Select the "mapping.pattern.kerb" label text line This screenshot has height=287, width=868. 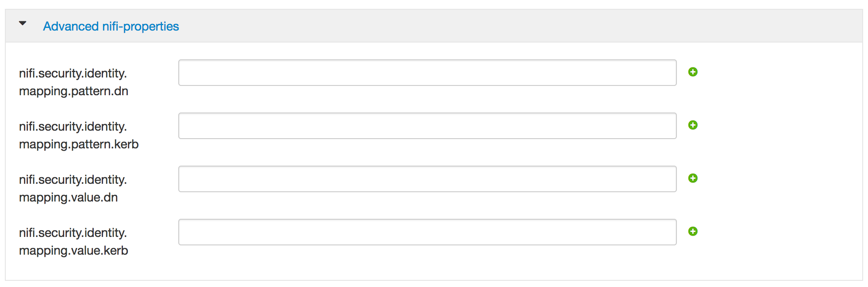(x=79, y=144)
